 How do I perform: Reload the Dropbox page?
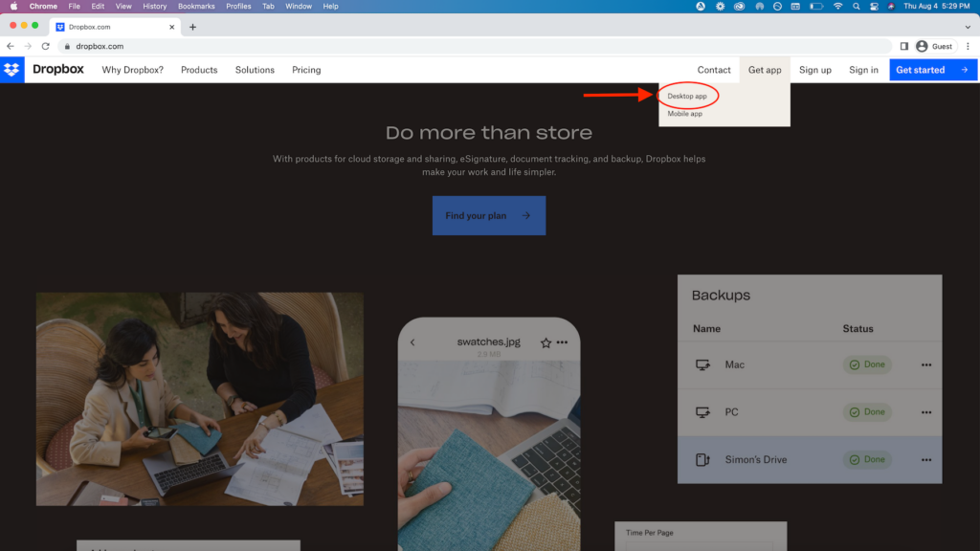click(x=46, y=46)
